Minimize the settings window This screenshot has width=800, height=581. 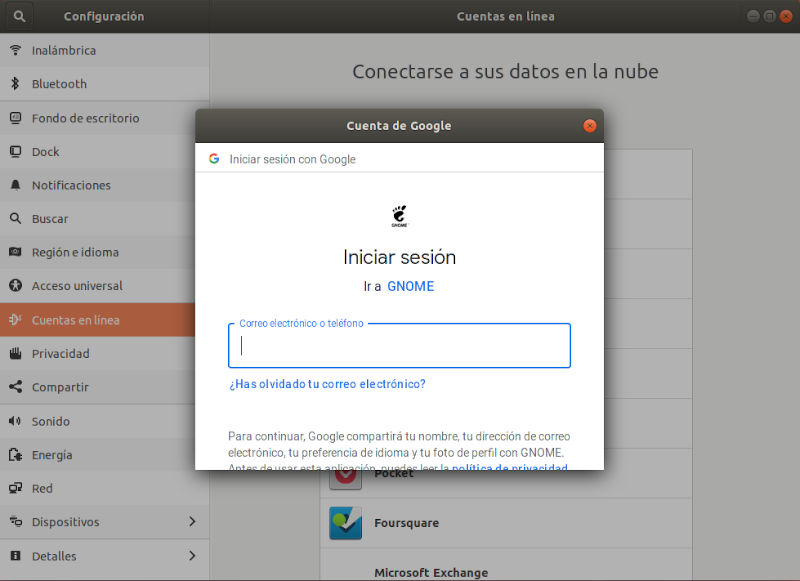coord(753,16)
